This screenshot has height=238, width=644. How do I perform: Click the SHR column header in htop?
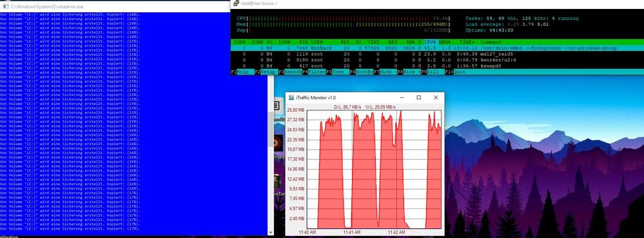pyautogui.click(x=410, y=43)
